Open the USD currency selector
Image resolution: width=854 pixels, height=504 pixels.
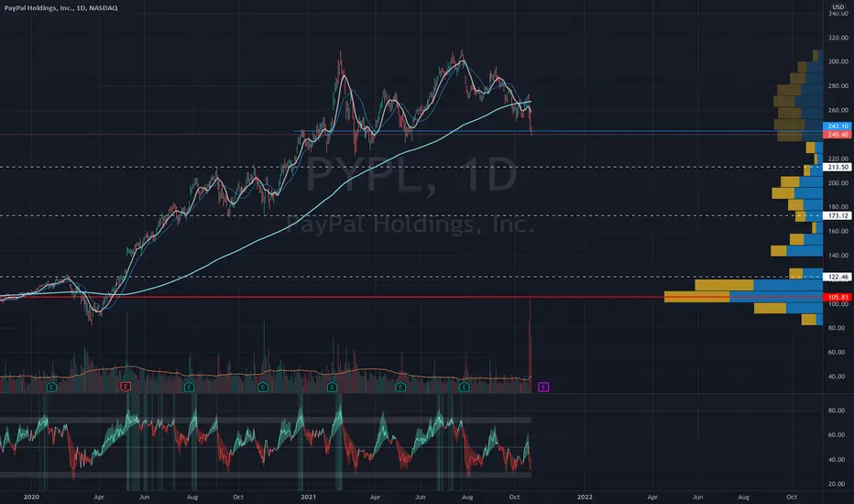tap(838, 7)
